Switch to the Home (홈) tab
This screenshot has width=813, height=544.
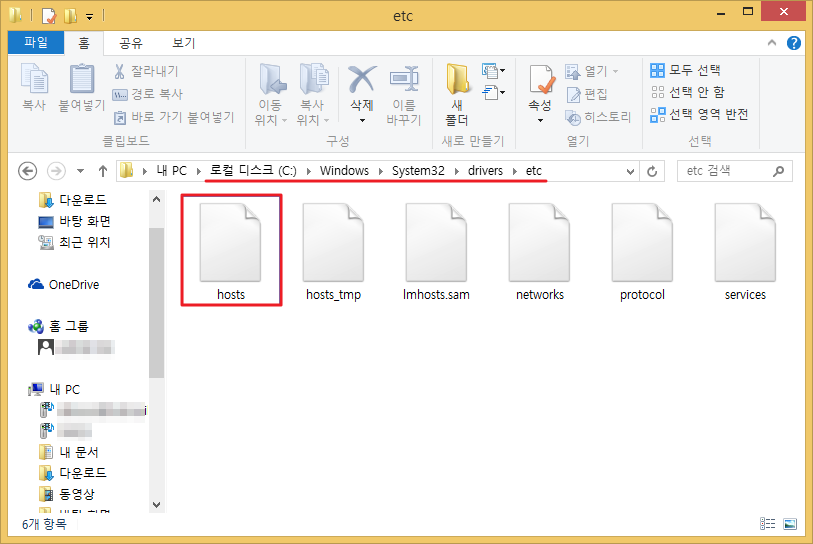pyautogui.click(x=84, y=43)
